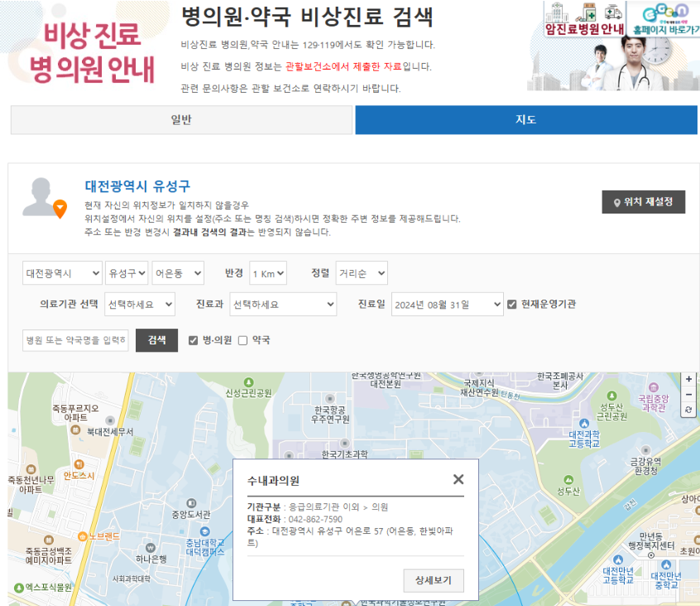700x606 pixels.
Task: Click the 사회과학대학 map label
Action: point(132,579)
